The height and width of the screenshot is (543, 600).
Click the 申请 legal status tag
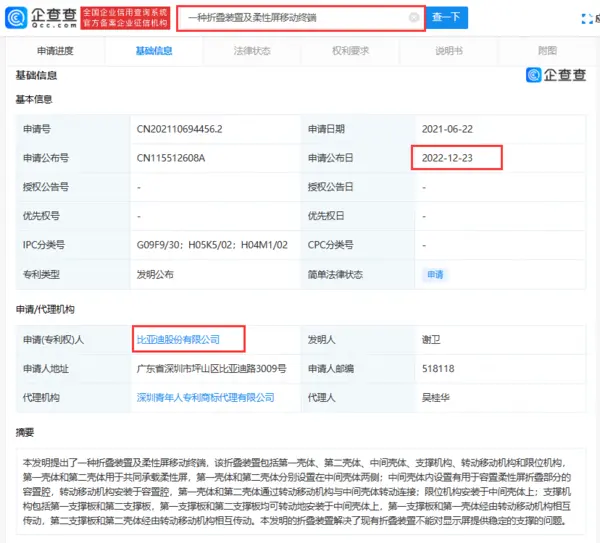435,274
